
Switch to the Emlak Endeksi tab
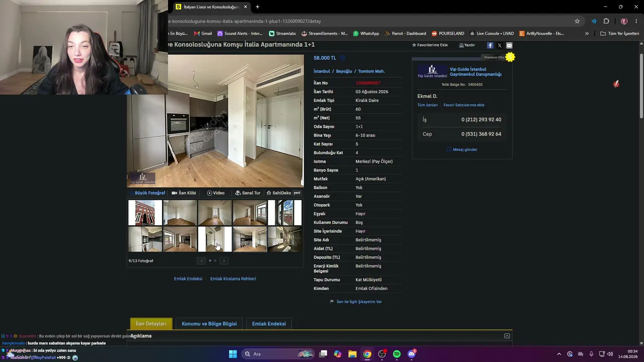[269, 324]
